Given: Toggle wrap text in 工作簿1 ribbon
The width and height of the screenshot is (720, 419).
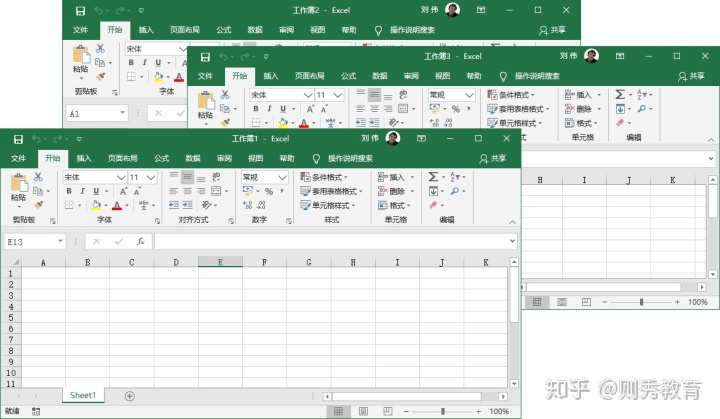Looking at the screenshot, I should click(216, 177).
